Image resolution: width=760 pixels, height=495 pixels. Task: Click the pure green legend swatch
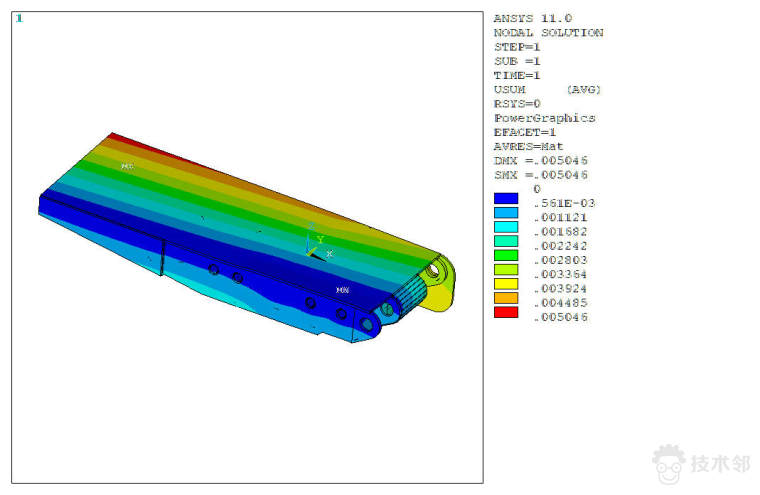506,255
